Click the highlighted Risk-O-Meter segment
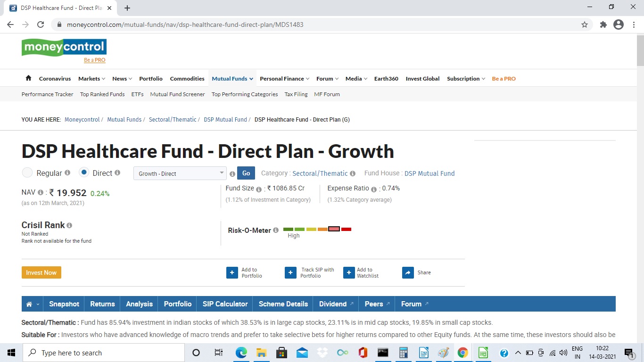Screen dimensions: 644x362 pyautogui.click(x=334, y=229)
